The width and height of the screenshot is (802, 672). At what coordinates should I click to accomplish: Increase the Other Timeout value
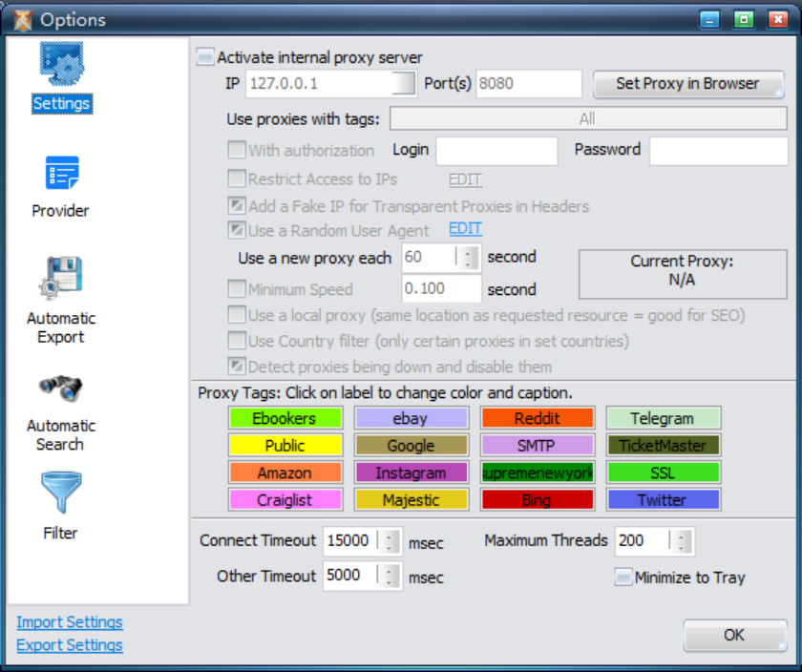(390, 570)
